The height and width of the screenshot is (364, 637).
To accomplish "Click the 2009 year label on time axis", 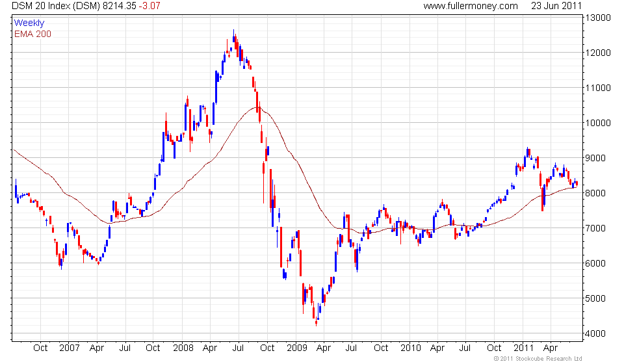I will (296, 348).
